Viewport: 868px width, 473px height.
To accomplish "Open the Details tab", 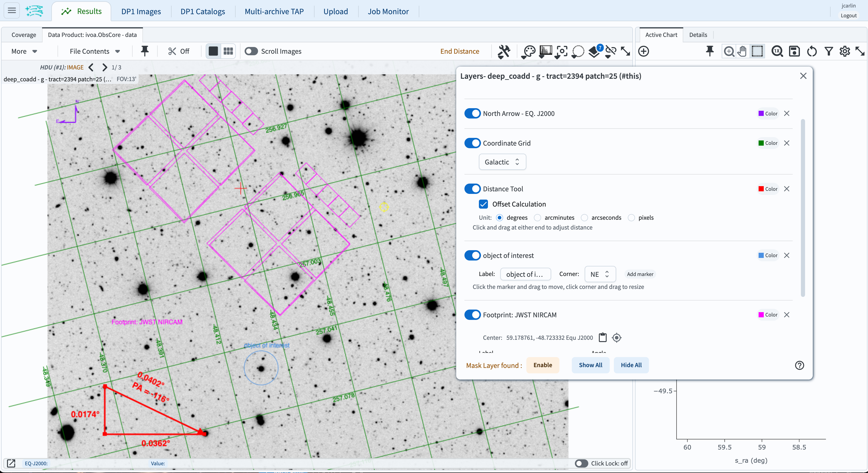I will point(698,35).
